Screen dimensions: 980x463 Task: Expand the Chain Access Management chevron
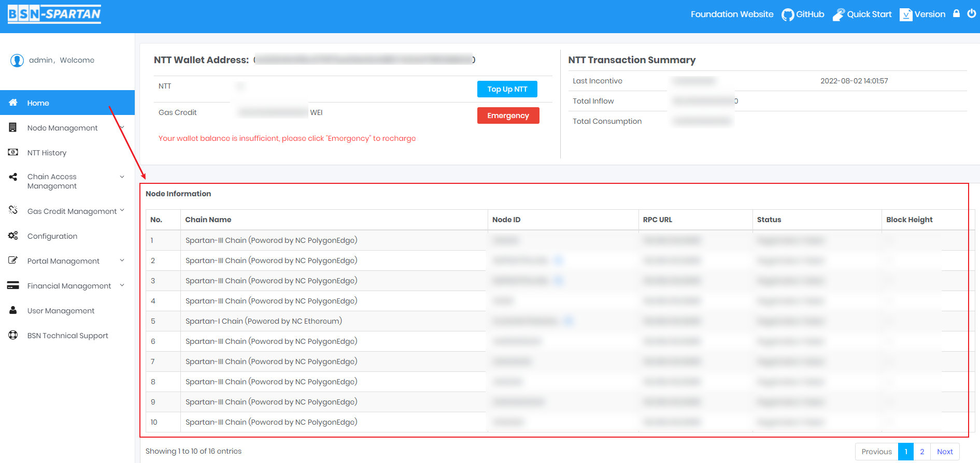click(122, 177)
